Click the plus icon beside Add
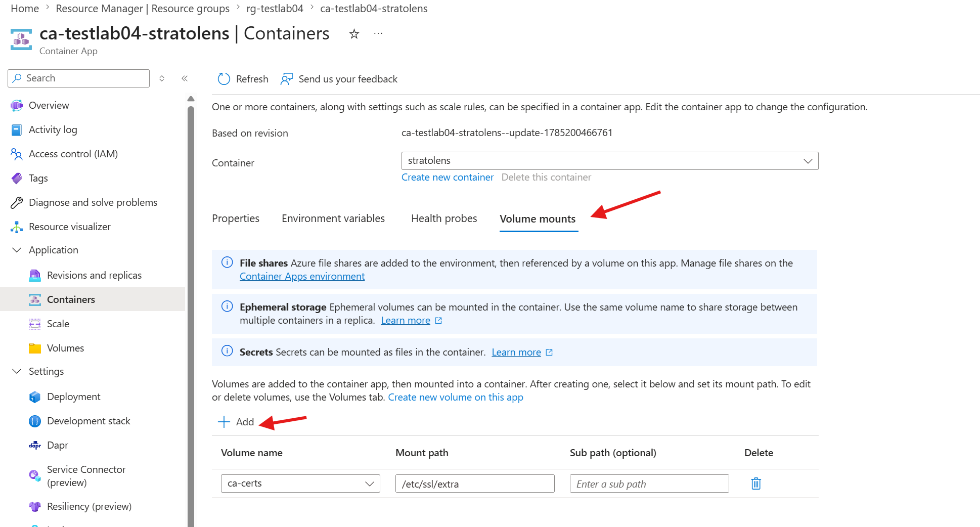 pos(224,422)
